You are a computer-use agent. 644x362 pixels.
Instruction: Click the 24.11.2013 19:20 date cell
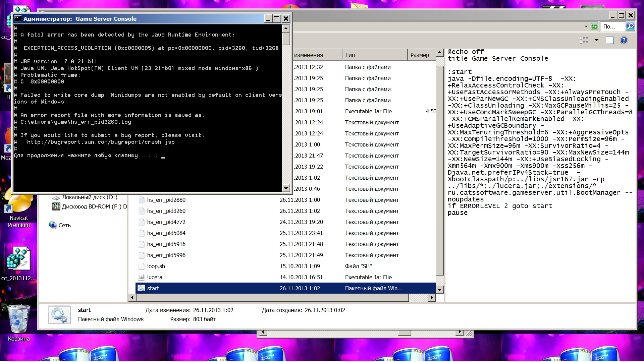tap(301, 222)
